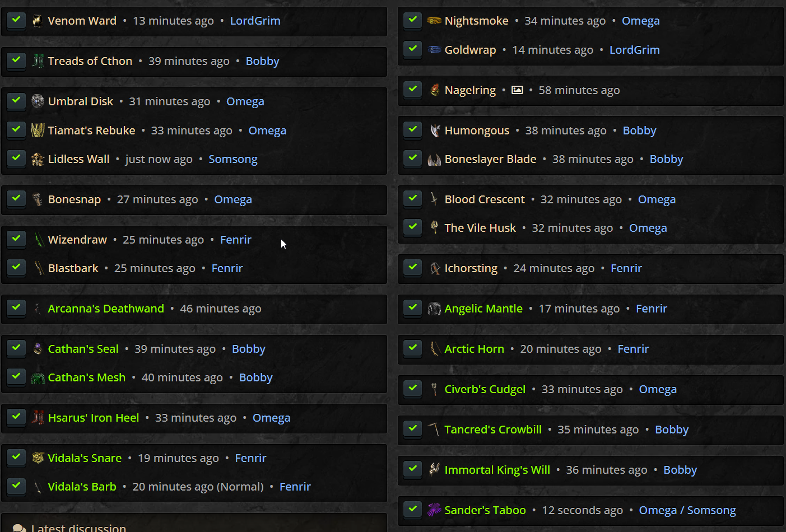Uncheck the Arcanna's Deathwand checkbox

16,308
